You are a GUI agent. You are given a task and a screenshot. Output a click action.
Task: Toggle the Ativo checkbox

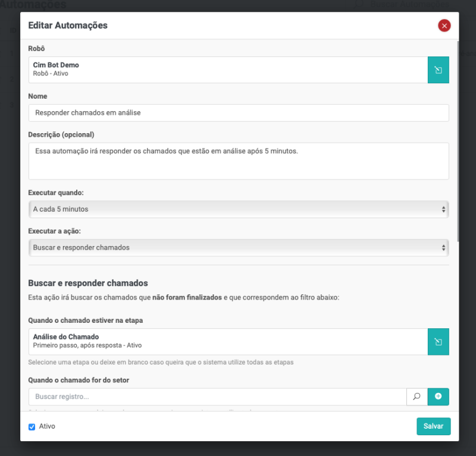32,427
